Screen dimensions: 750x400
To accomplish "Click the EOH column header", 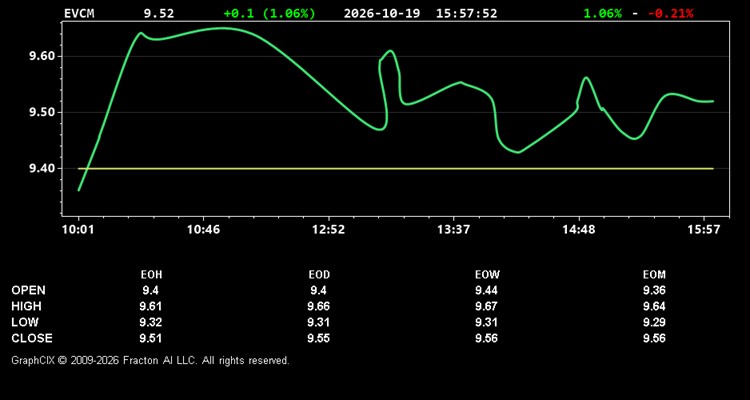I will click(151, 275).
